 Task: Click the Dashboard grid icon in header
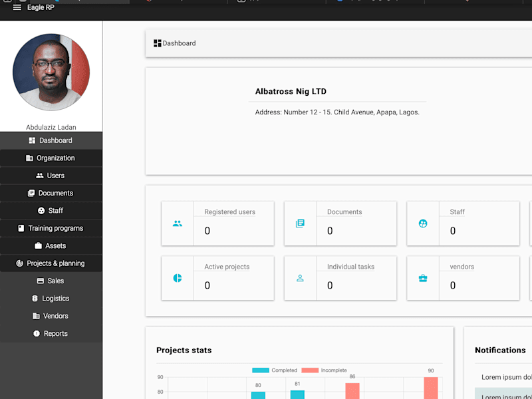(x=157, y=43)
